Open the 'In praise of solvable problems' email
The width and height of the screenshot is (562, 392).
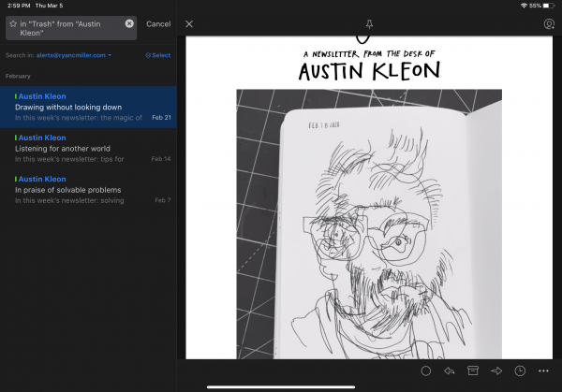coord(88,189)
